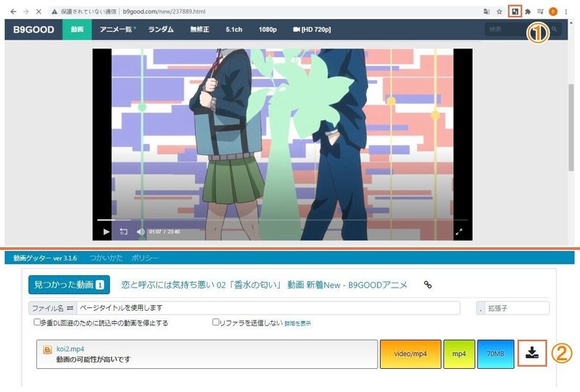
Task: Click the search magnifier icon
Action: [554, 29]
